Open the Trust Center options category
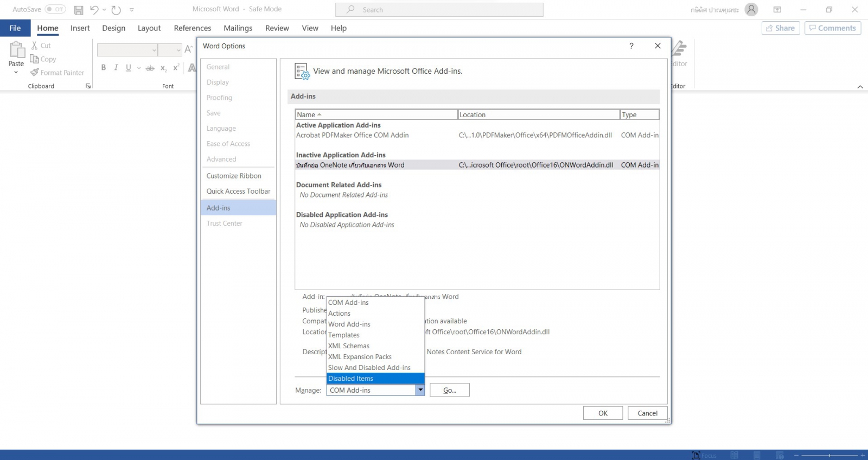The image size is (868, 460). tap(224, 223)
